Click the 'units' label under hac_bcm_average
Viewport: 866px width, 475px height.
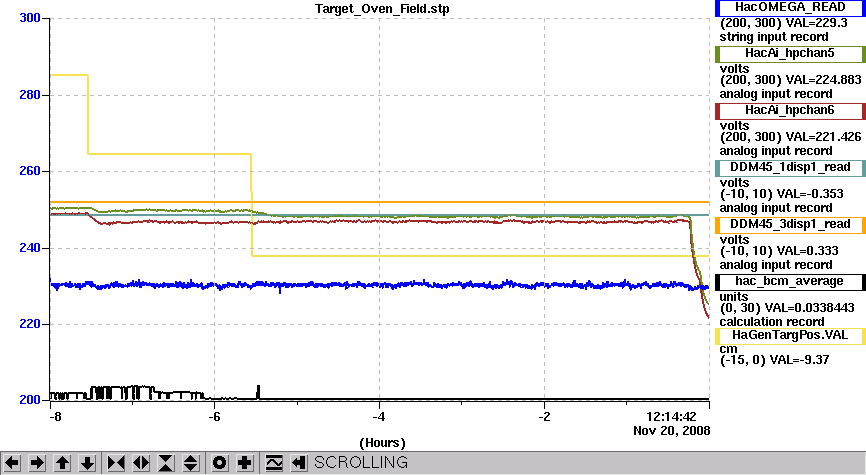(734, 297)
